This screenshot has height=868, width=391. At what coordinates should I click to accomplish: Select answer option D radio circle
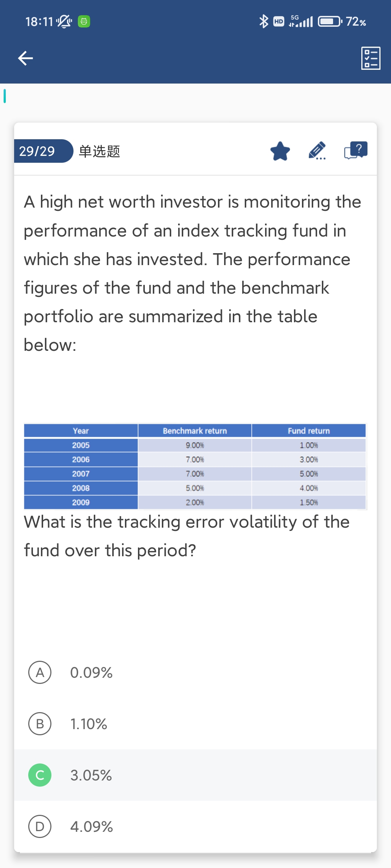coord(40,826)
